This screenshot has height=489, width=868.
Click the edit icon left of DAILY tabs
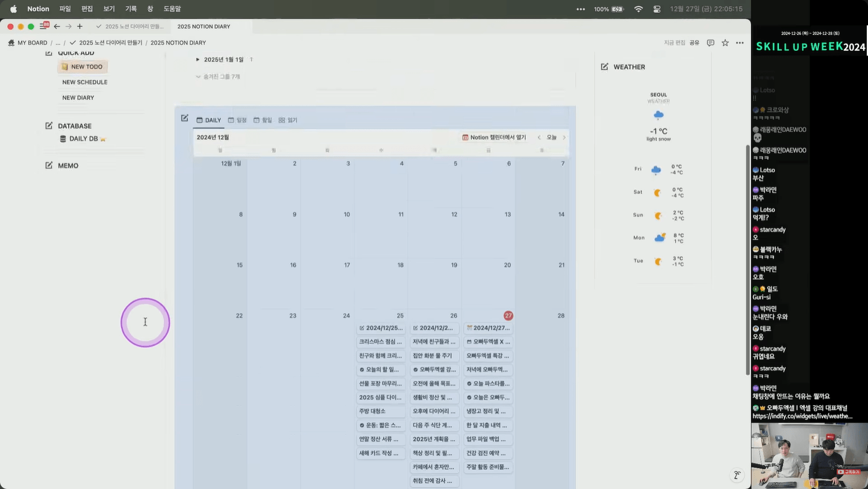[185, 118]
